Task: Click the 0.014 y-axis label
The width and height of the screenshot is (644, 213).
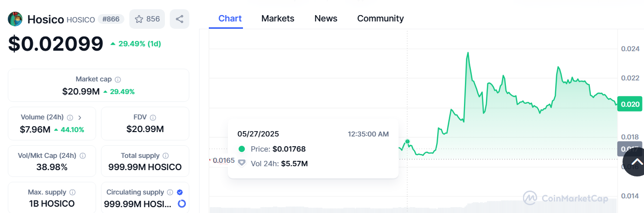Action: pos(630,196)
